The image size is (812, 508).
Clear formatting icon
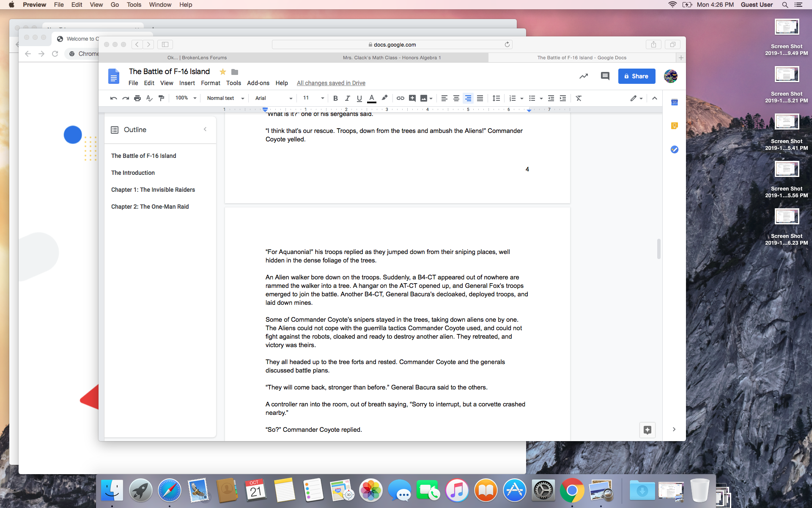pyautogui.click(x=579, y=98)
